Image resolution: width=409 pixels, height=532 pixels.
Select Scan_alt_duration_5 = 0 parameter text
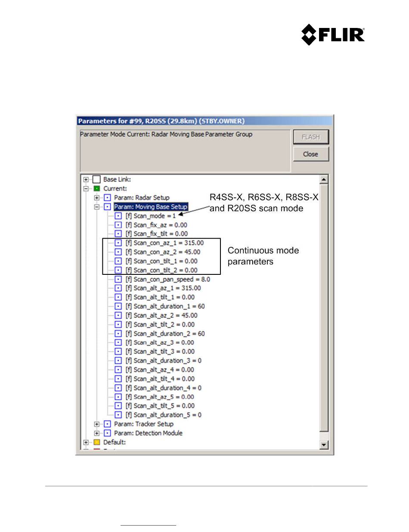[x=164, y=415]
